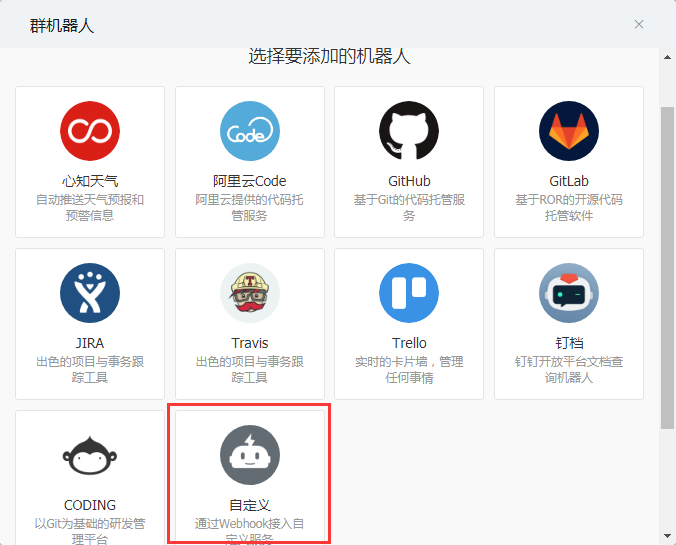Click the GitHub title label

(x=409, y=181)
